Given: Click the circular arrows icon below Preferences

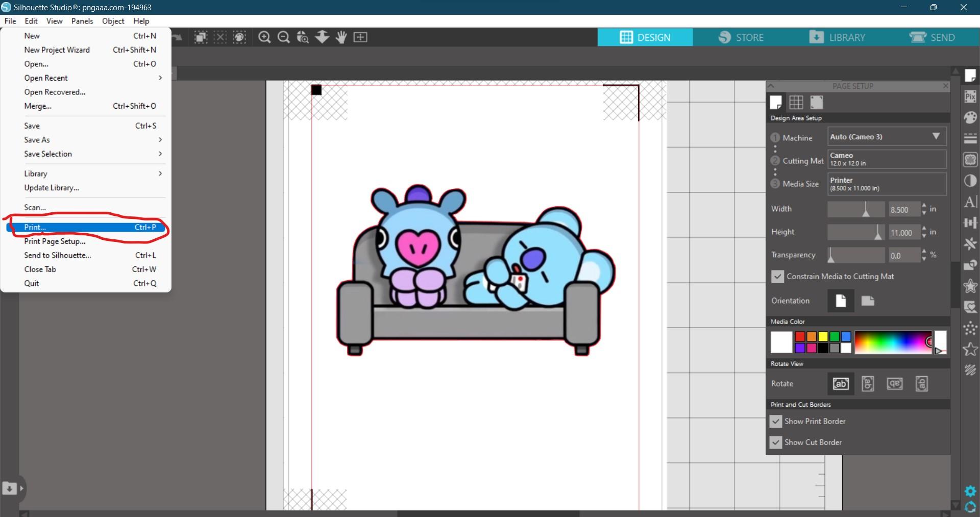Looking at the screenshot, I should (970, 507).
